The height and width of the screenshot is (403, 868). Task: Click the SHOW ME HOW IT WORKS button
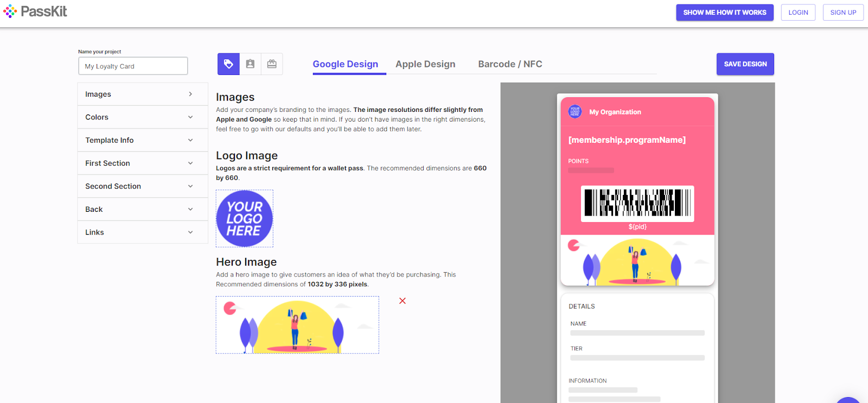click(725, 12)
